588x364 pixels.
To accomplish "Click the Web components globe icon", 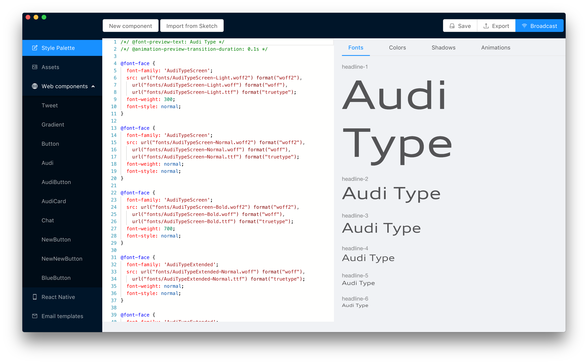I will pyautogui.click(x=35, y=86).
